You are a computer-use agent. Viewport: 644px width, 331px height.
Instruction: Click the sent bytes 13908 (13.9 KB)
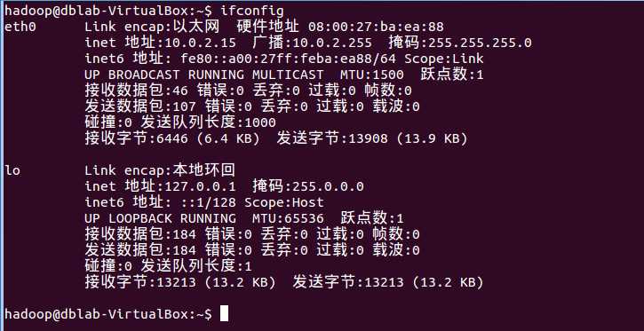coord(408,138)
